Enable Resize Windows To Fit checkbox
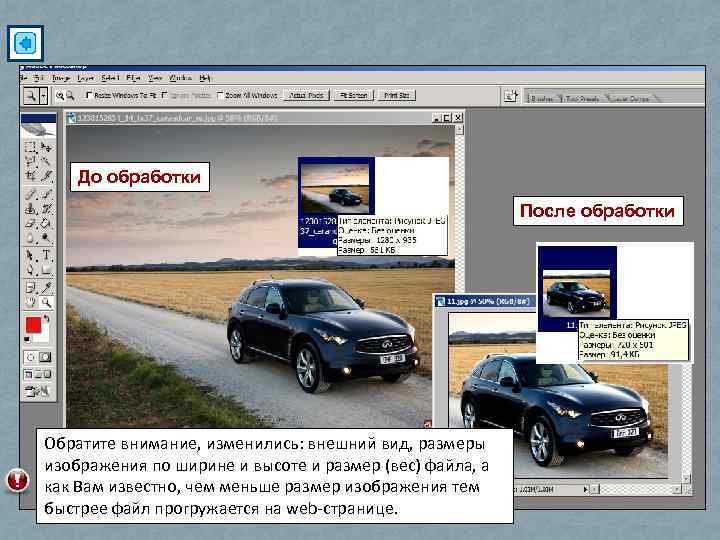This screenshot has height=540, width=720. click(89, 95)
